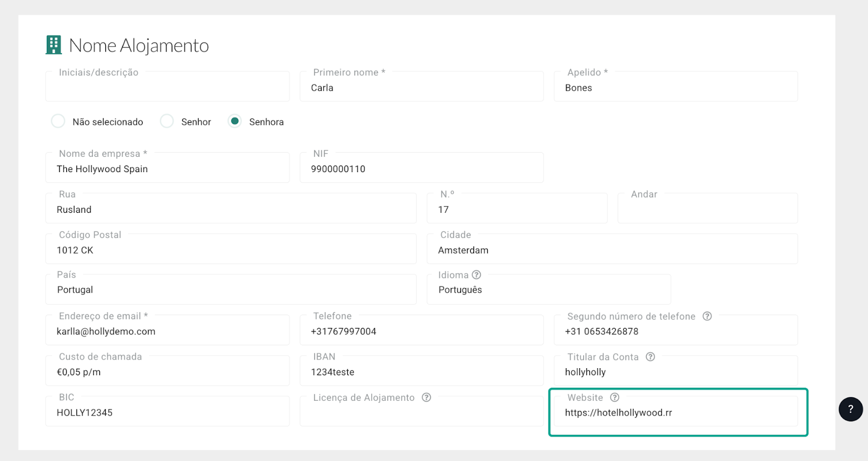Viewport: 868px width, 461px height.
Task: Click the Custo de chamada field
Action: (x=168, y=371)
